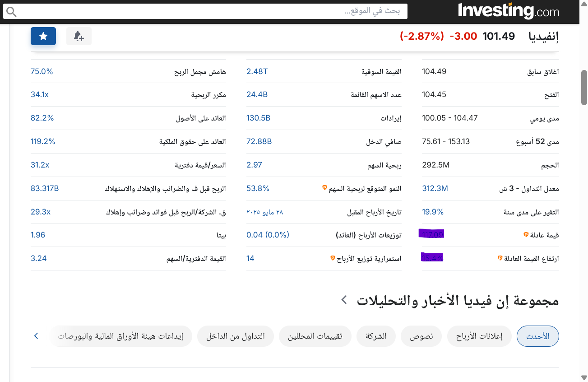Image resolution: width=588 pixels, height=382 pixels.
Task: Click the هامش مجمل الربح label
Action: coord(200,71)
